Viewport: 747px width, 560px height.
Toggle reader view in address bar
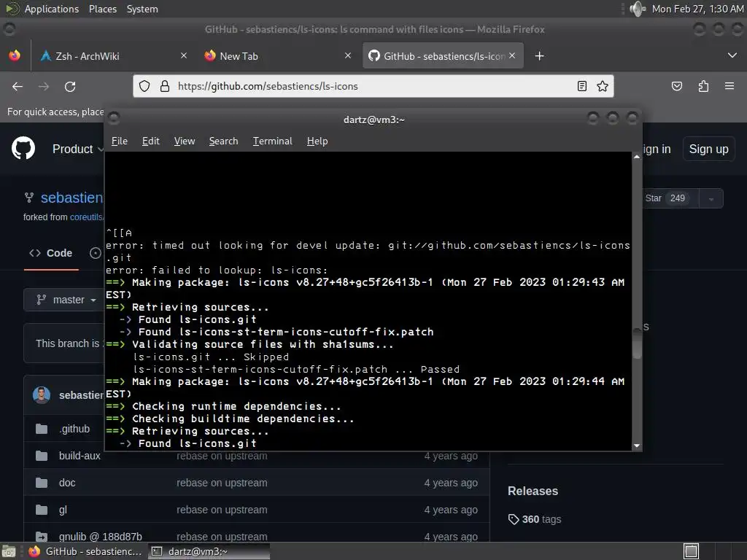click(581, 86)
